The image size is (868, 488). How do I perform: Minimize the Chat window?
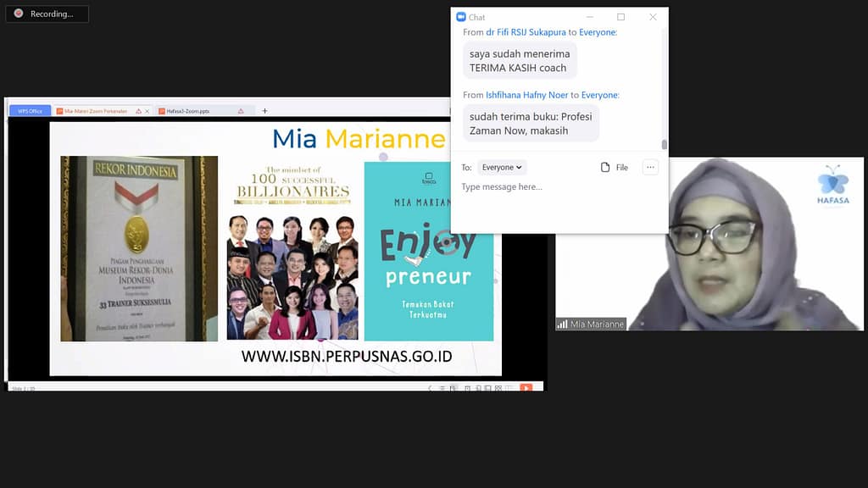tap(590, 17)
